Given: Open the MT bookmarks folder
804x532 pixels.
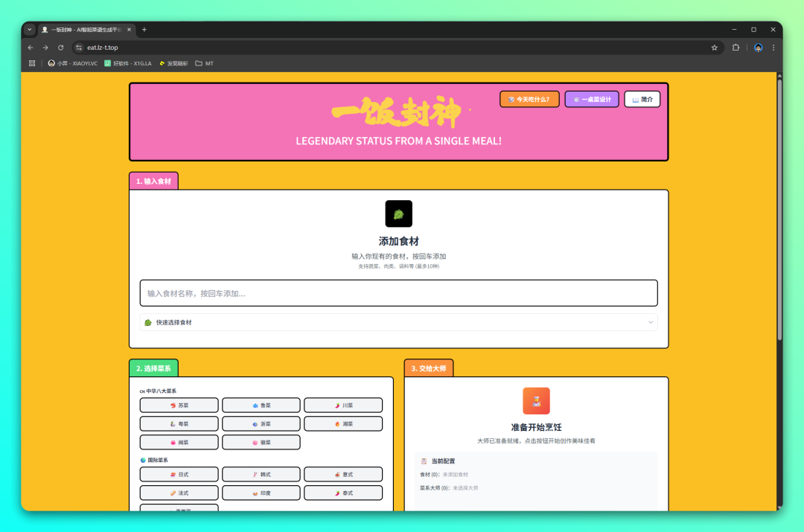Looking at the screenshot, I should point(205,63).
